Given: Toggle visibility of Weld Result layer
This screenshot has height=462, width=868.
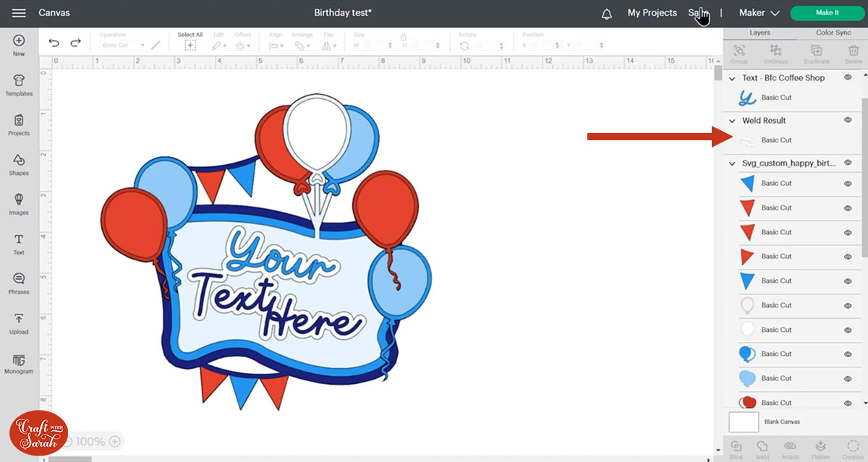Looking at the screenshot, I should pos(848,120).
